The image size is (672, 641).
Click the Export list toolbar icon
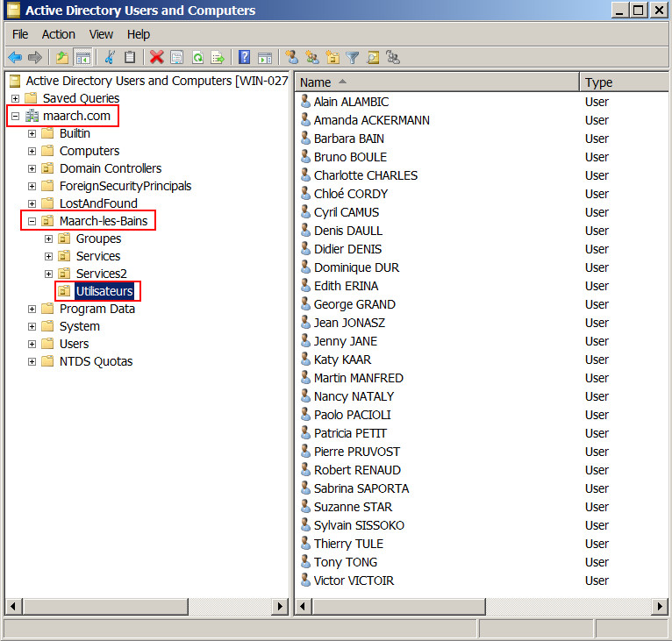[x=218, y=58]
